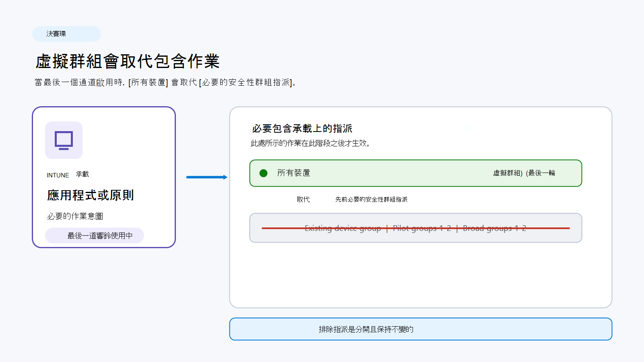Click the 應用程式或原則 card title
Image resolution: width=644 pixels, height=362 pixels.
(91, 195)
